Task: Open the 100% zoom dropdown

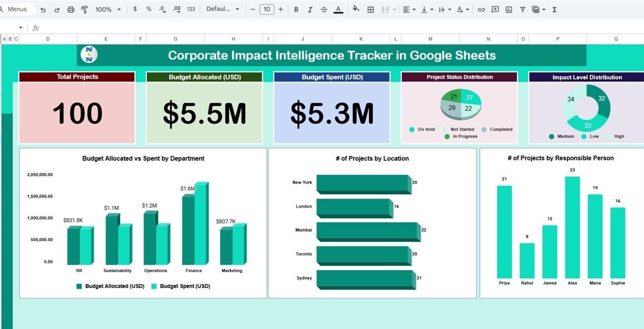Action: [x=108, y=10]
